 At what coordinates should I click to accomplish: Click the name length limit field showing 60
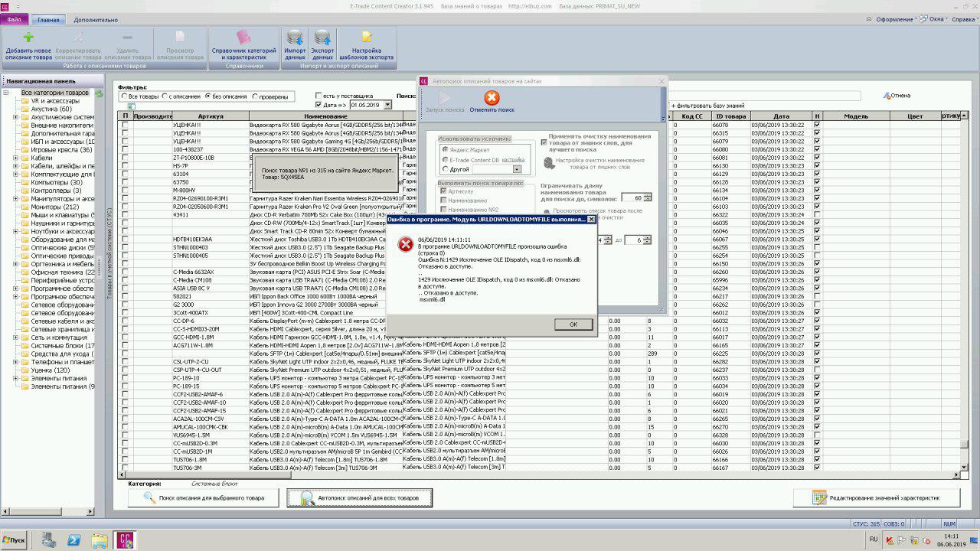(x=632, y=197)
